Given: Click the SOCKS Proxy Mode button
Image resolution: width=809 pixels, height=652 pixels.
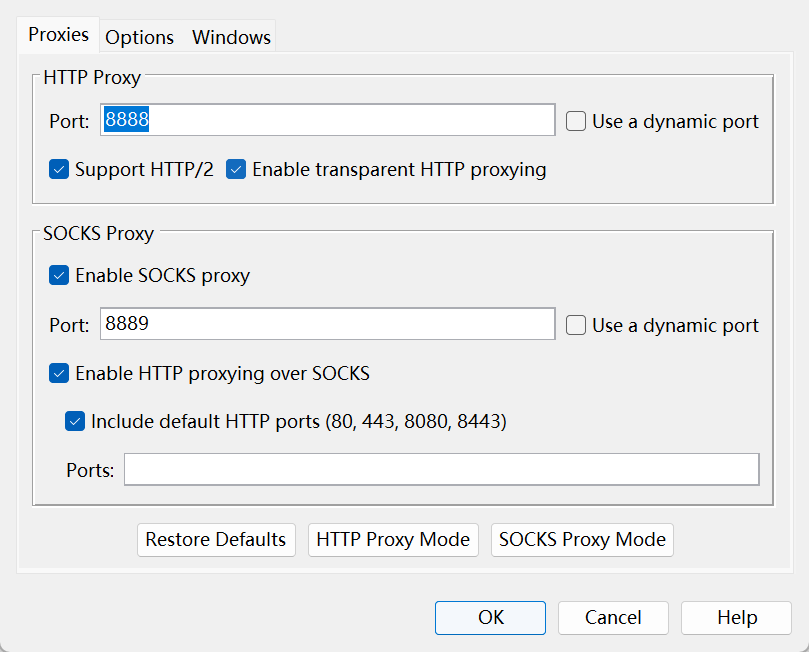Looking at the screenshot, I should [582, 540].
